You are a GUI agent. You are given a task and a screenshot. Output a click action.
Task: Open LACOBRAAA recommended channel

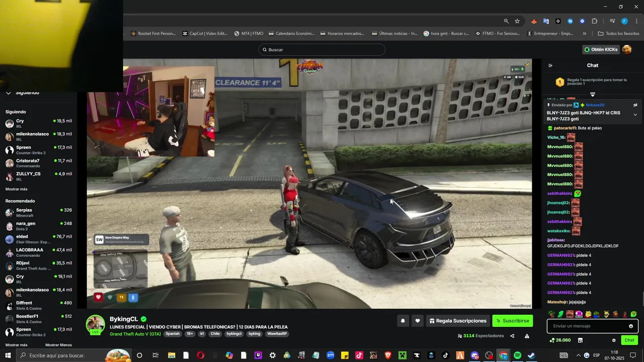point(39,252)
